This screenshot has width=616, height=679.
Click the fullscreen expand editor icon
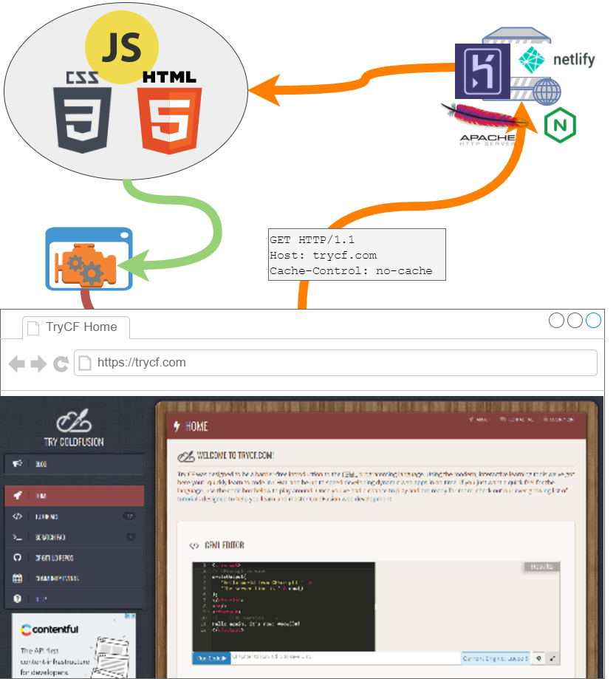click(x=552, y=658)
